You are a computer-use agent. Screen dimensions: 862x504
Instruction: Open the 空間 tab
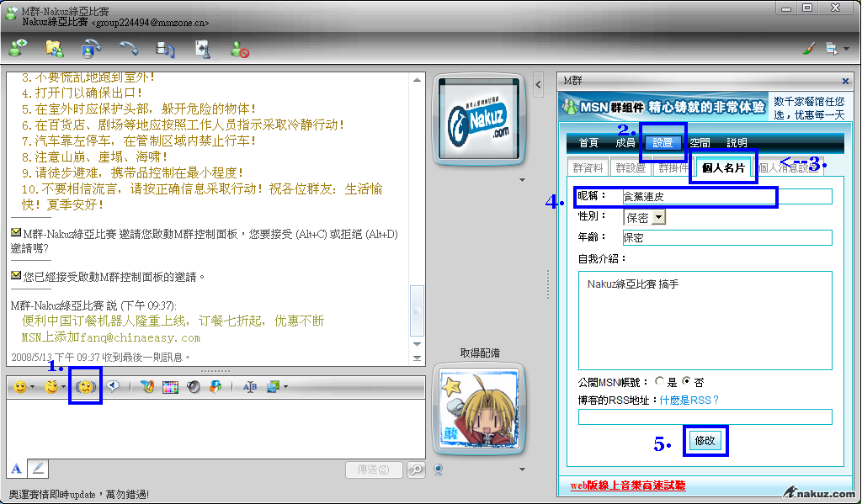(700, 142)
